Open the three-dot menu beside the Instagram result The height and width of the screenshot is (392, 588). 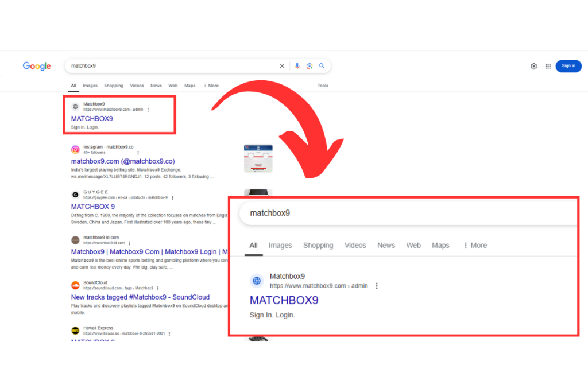point(138,153)
